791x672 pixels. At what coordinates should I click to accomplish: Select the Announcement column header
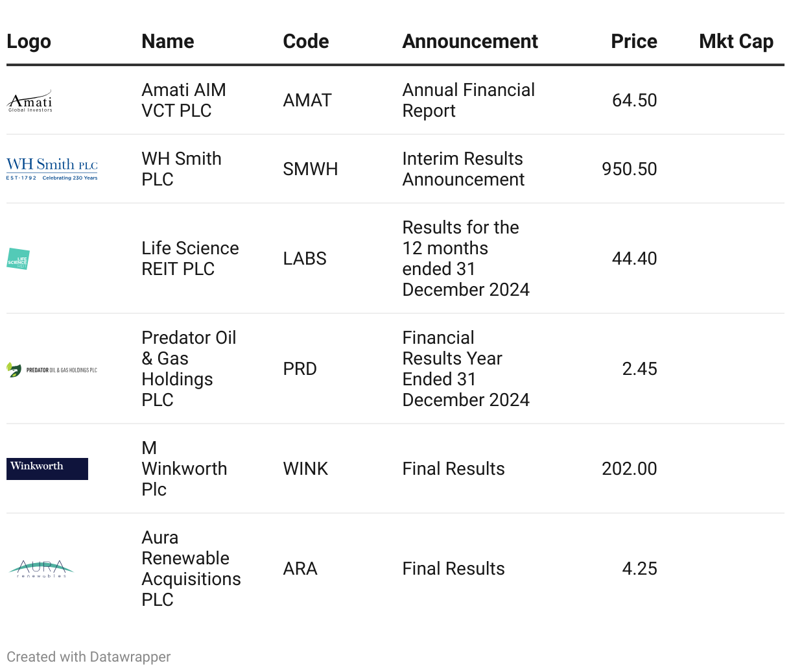click(x=470, y=42)
